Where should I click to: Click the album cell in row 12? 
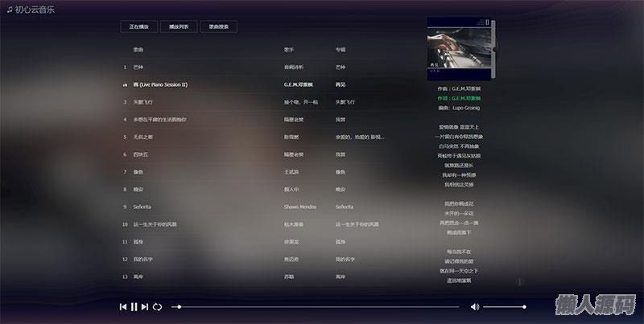[x=345, y=260]
